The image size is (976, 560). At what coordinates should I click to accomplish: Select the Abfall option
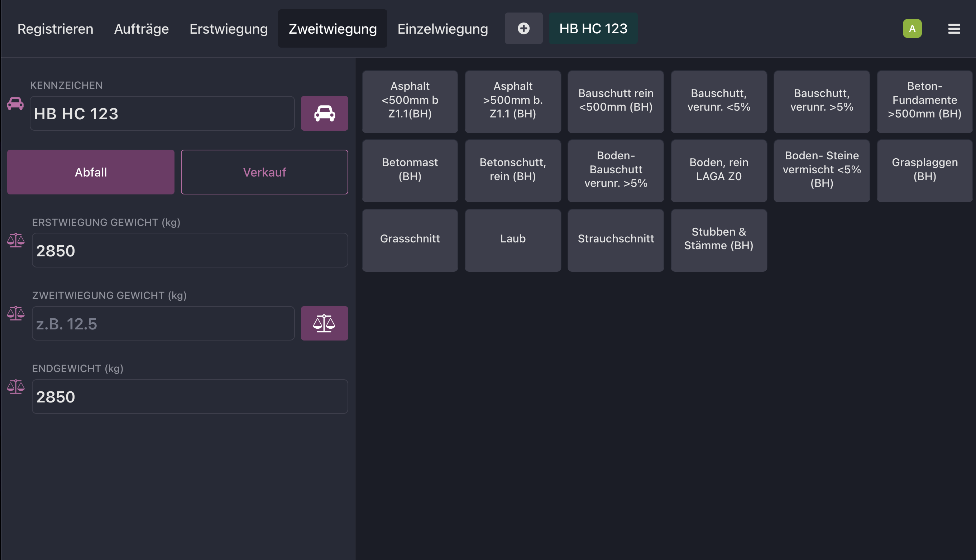[x=90, y=172]
